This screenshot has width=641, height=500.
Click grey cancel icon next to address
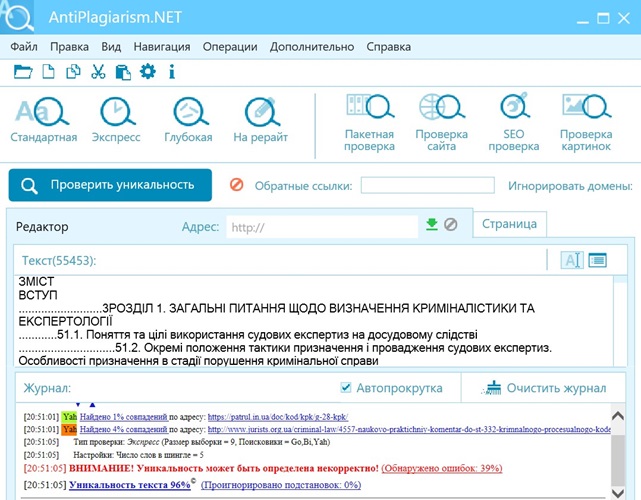coord(450,224)
